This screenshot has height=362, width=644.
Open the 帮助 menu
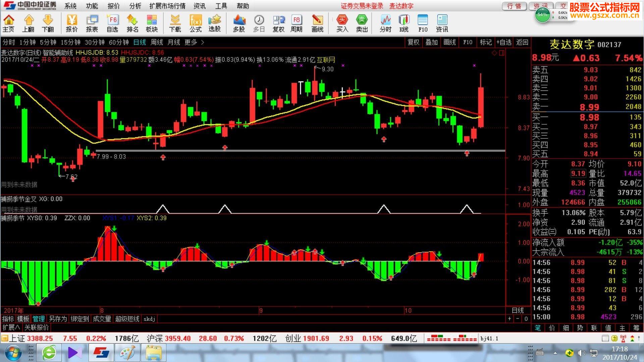click(243, 6)
